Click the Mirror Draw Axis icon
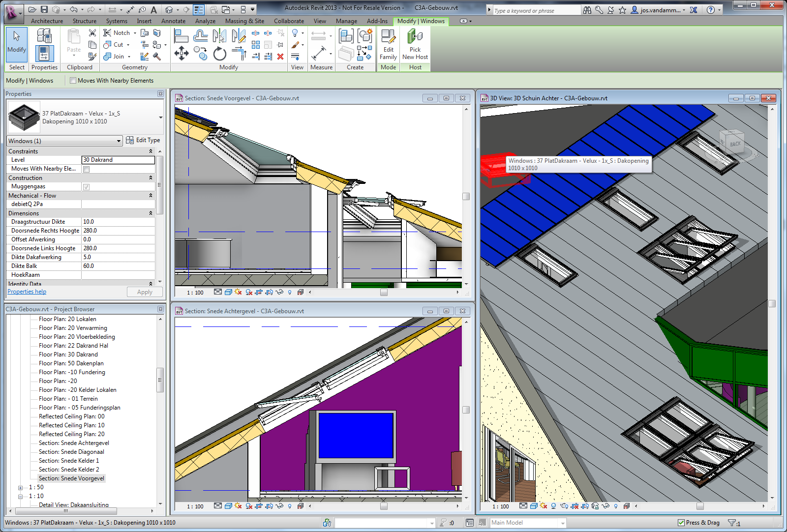The width and height of the screenshot is (787, 532). click(239, 36)
